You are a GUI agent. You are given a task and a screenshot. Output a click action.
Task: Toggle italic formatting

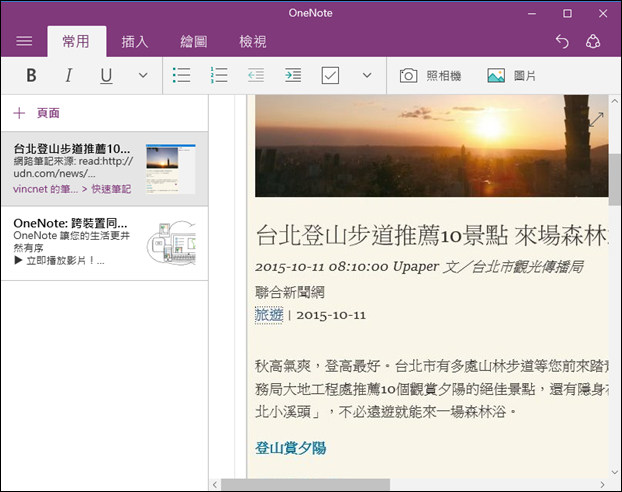69,75
